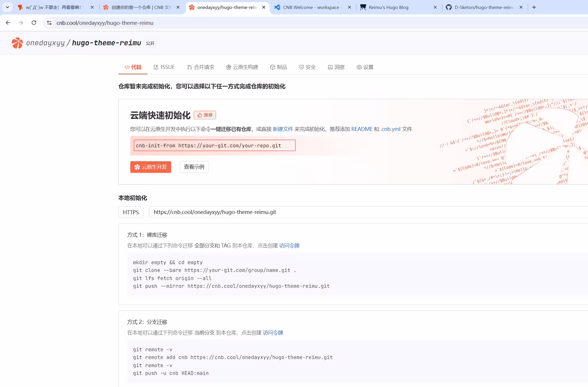The height and width of the screenshot is (387, 588).
Task: Go back to the previous page
Action: click(x=8, y=23)
